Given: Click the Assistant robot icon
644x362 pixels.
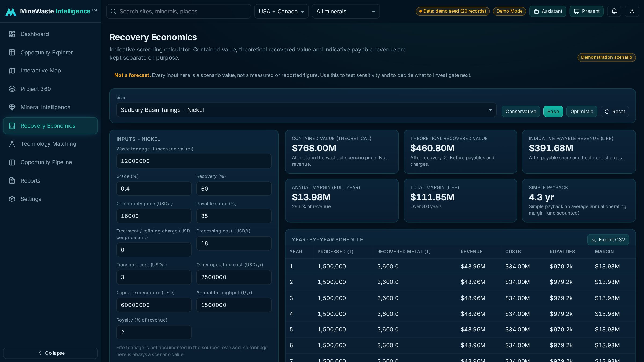Looking at the screenshot, I should [x=536, y=11].
